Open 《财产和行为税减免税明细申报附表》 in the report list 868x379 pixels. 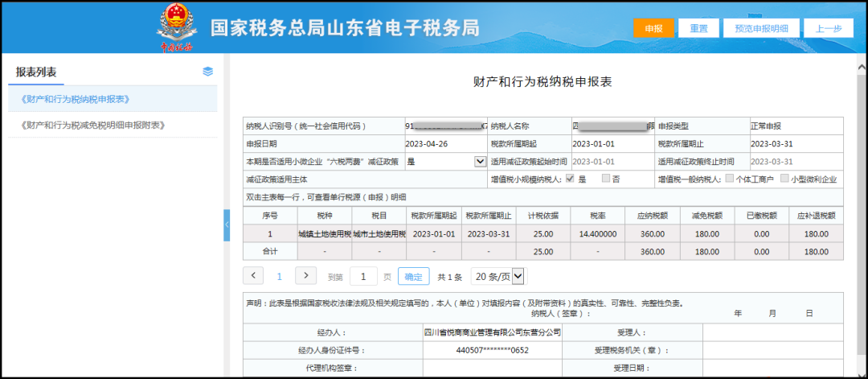pos(113,126)
